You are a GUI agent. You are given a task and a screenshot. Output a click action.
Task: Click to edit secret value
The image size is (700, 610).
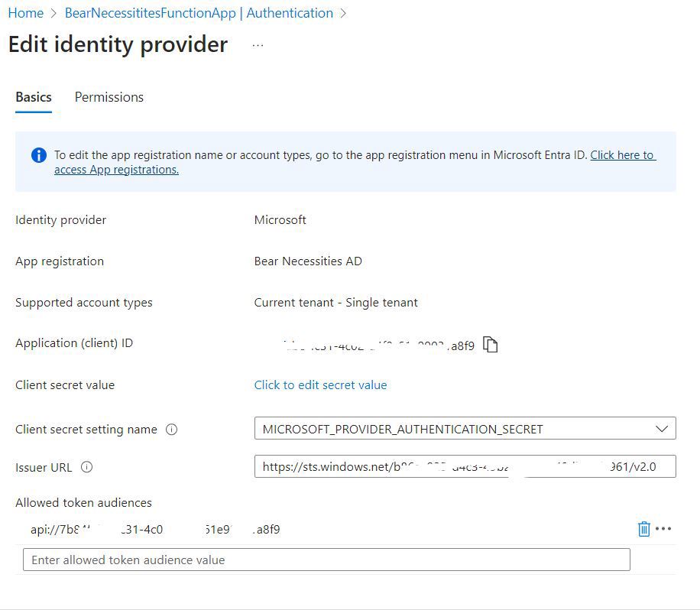point(320,385)
